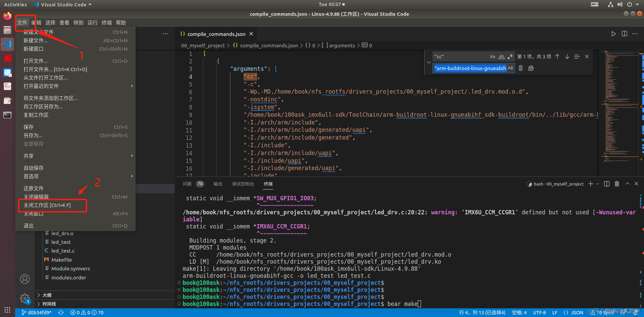Split the editor to the right
The height and width of the screenshot is (317, 644).
point(625,34)
